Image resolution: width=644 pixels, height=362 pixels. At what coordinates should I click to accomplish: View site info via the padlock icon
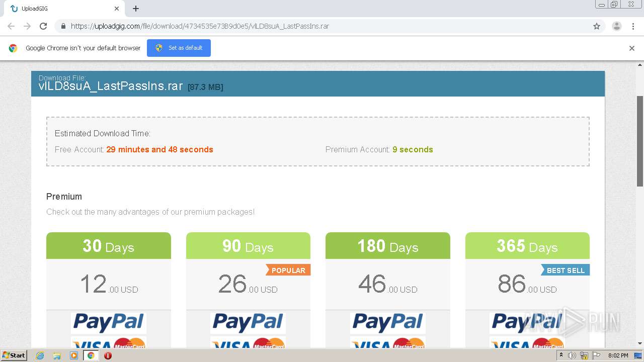(x=63, y=26)
